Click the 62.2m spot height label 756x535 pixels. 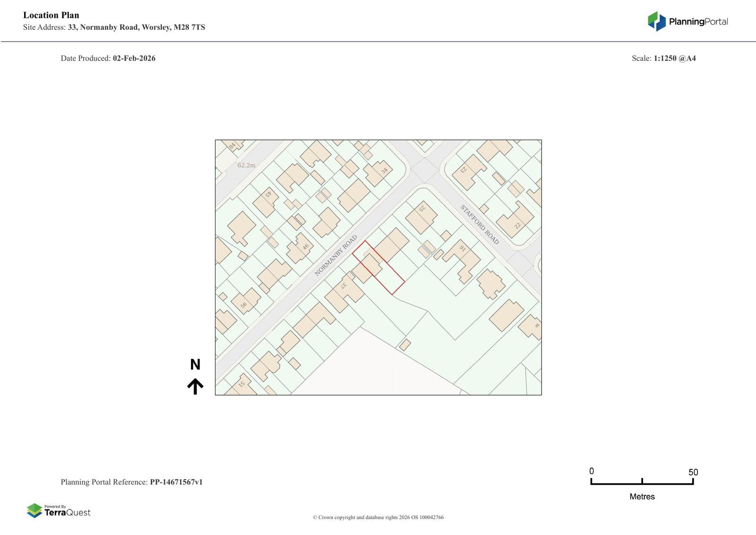pos(246,165)
